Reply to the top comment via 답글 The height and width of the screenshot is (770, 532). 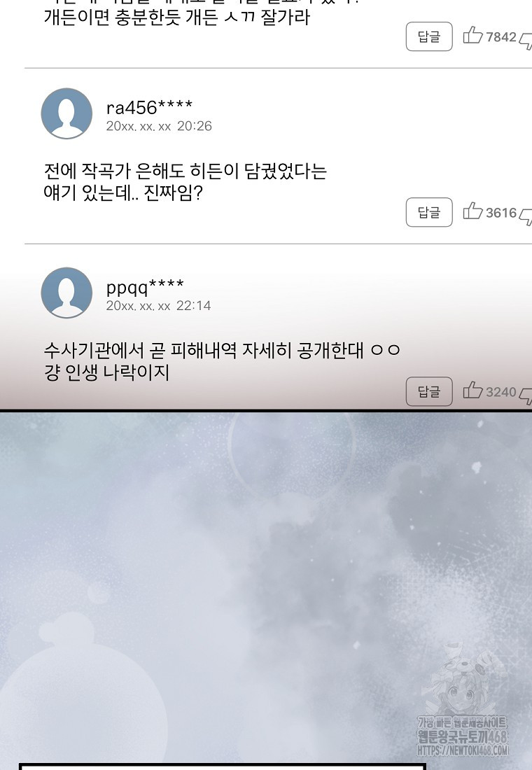coord(429,36)
